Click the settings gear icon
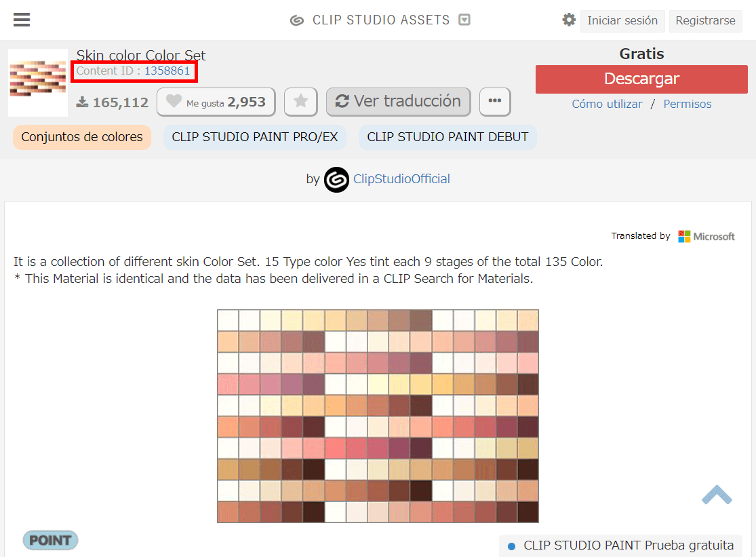 pos(569,20)
